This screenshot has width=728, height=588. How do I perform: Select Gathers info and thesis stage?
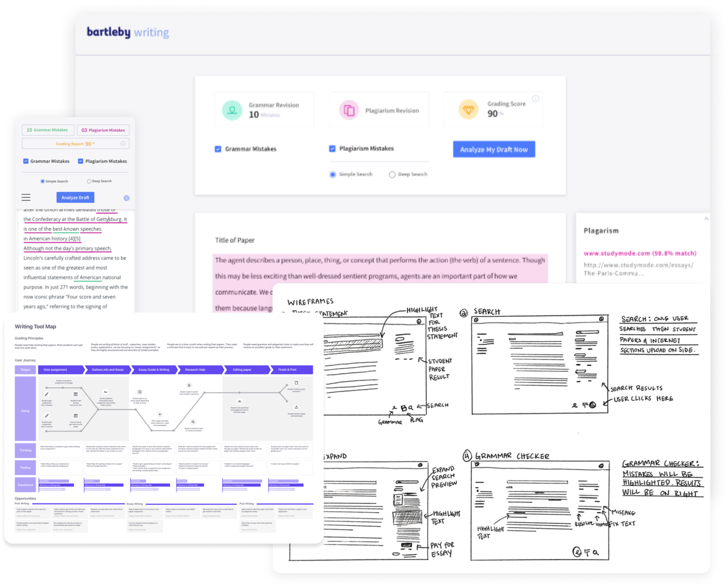(108, 370)
